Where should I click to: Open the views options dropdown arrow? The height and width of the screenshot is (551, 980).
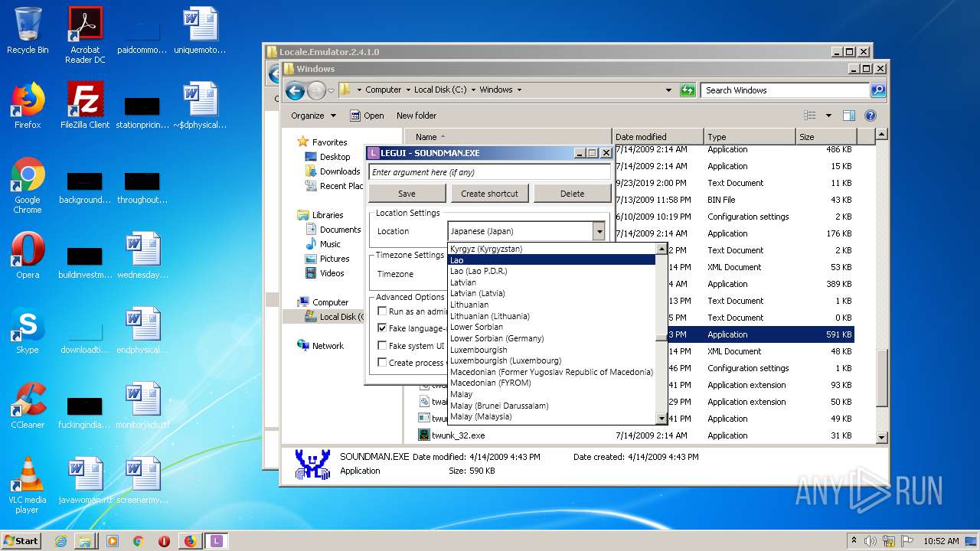(828, 116)
